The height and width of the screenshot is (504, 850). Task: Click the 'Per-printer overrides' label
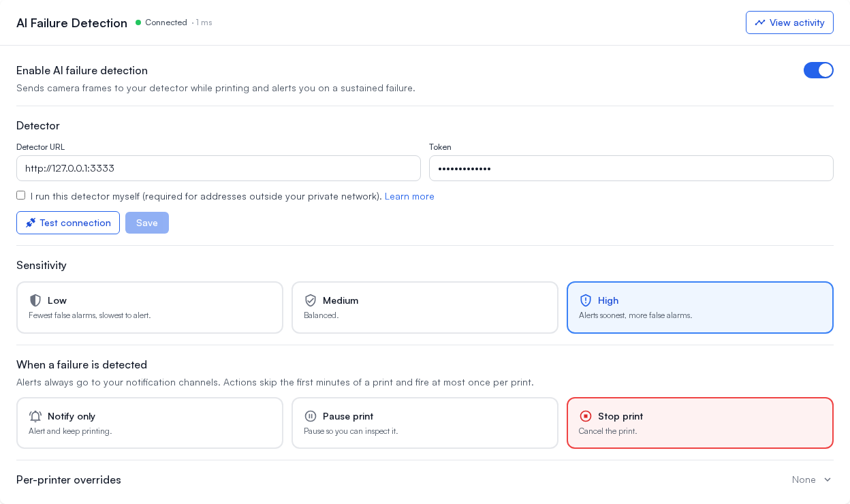coord(69,479)
